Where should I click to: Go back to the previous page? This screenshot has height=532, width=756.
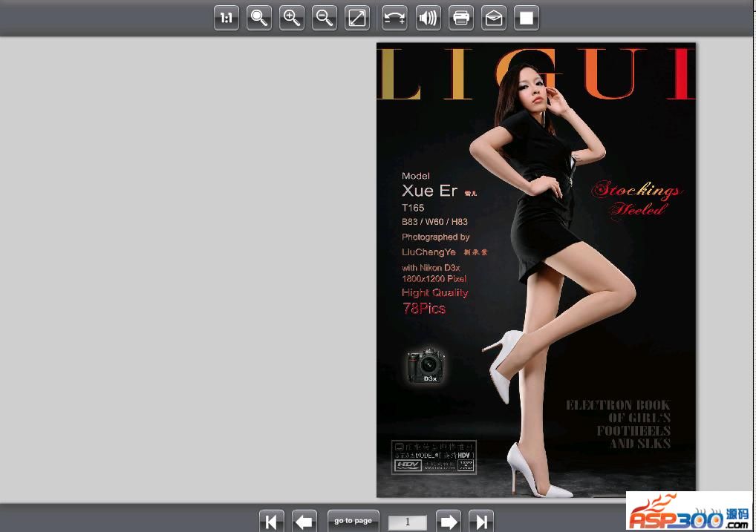[x=304, y=522]
